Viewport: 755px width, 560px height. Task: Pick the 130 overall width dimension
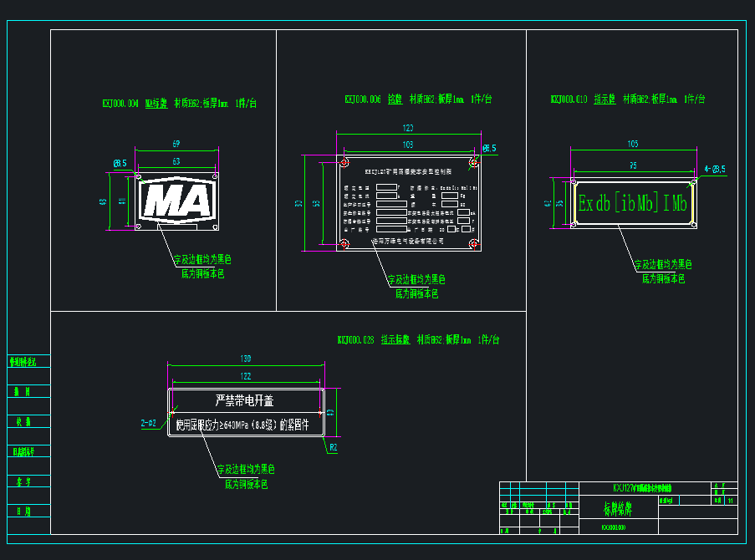(x=246, y=359)
